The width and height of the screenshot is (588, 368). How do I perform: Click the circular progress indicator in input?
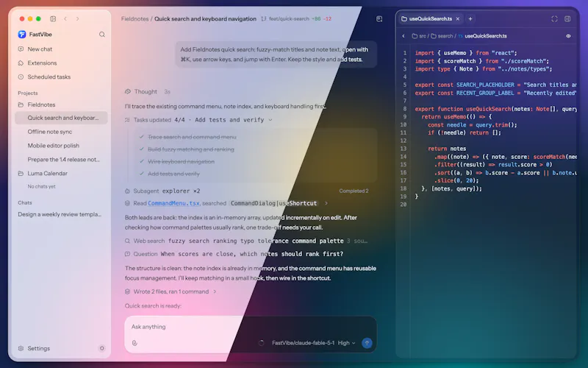(x=262, y=343)
